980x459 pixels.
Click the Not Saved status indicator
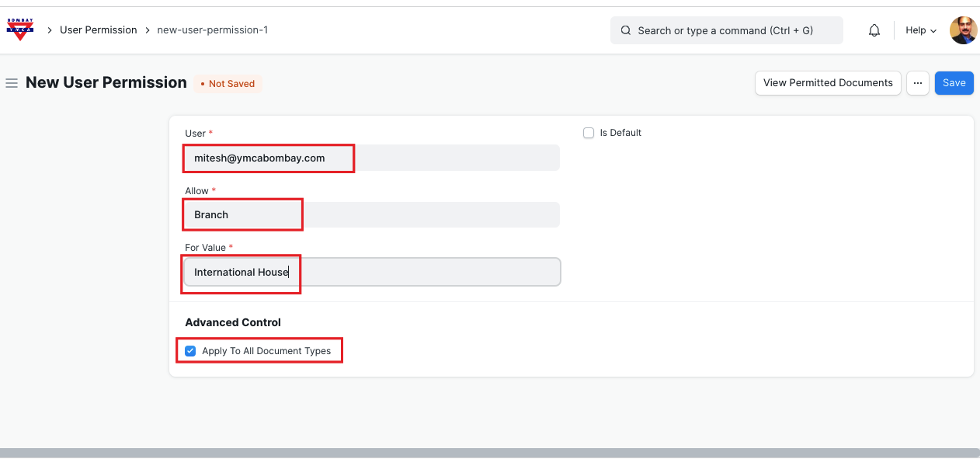click(x=228, y=84)
